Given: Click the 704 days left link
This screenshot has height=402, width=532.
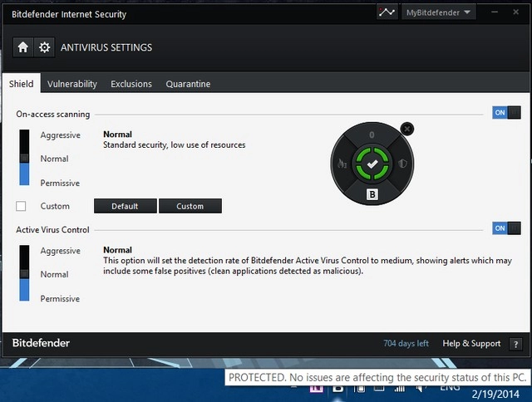Looking at the screenshot, I should click(406, 343).
